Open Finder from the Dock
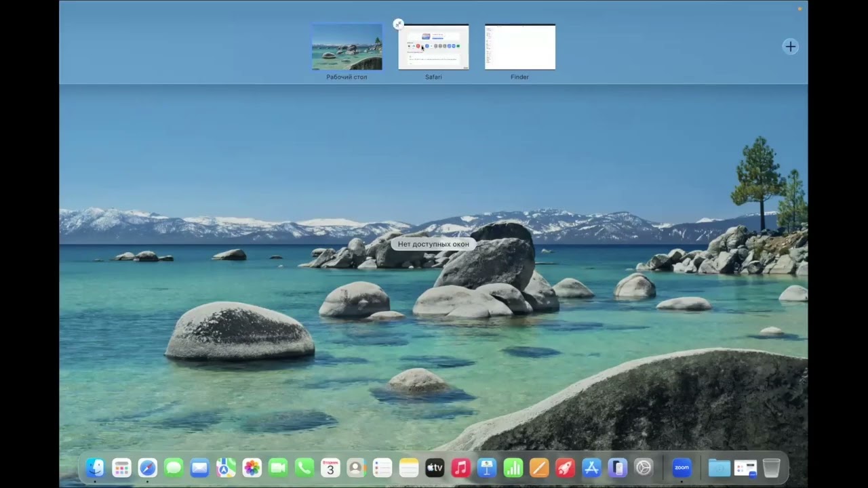 click(x=95, y=468)
